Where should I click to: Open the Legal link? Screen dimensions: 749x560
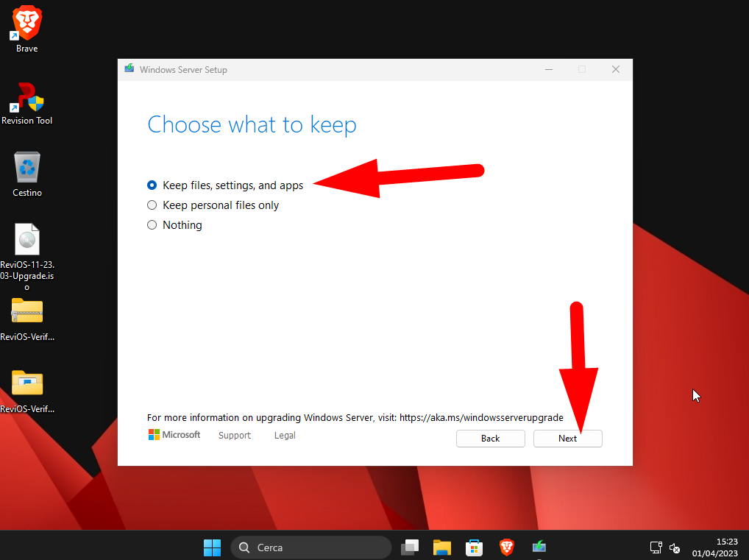coord(285,436)
